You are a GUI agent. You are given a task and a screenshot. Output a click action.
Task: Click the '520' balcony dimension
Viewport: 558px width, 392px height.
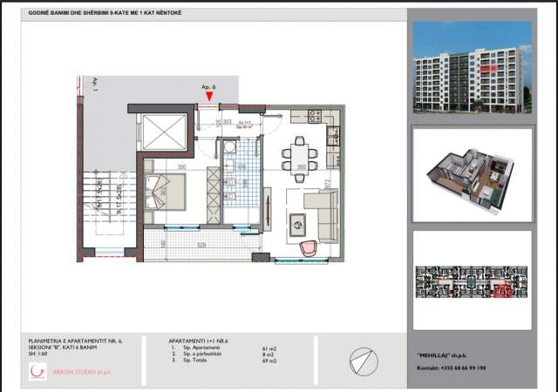coord(201,245)
